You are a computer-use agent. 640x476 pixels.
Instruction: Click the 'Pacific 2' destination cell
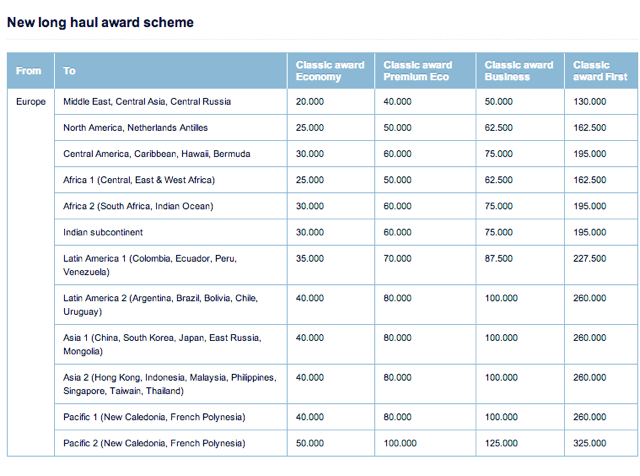pos(171,443)
